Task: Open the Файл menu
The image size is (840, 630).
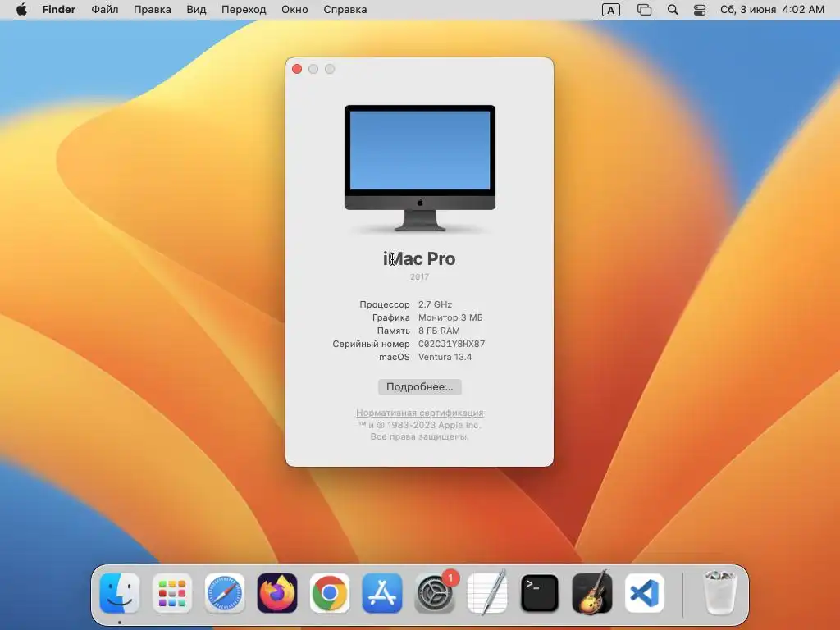Action: (104, 10)
